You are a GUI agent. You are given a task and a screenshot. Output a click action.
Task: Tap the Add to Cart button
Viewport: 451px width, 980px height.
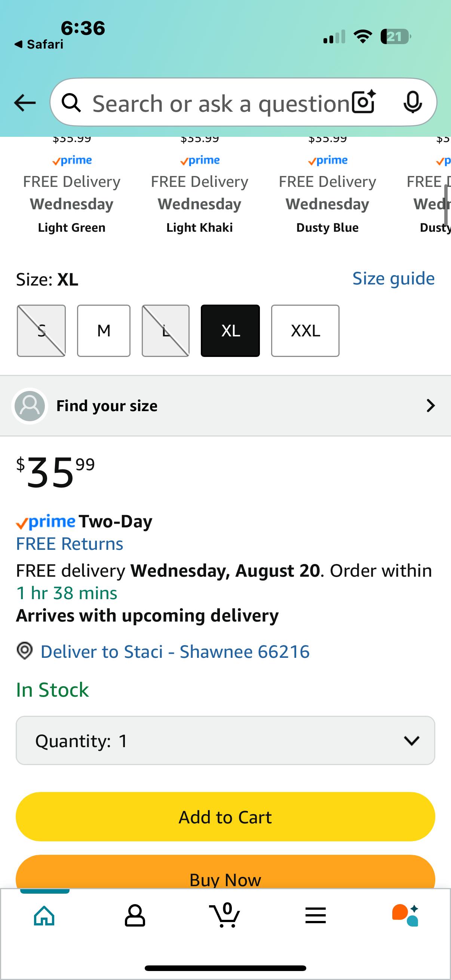[x=225, y=817]
